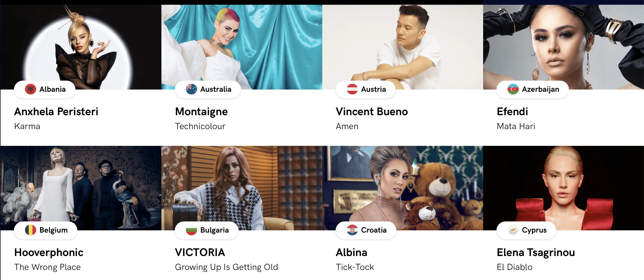Screen dimensions: 644x280
Task: Click the Austria flag icon
Action: pos(352,89)
